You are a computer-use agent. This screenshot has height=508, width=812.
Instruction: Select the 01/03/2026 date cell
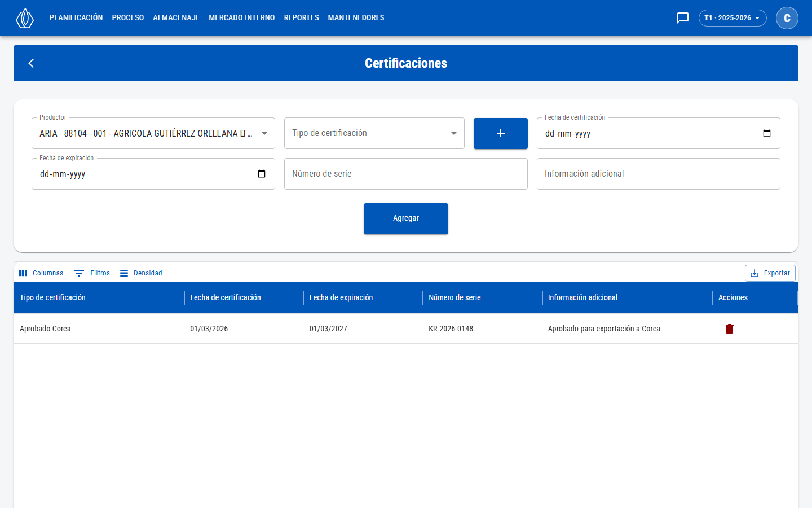[x=244, y=329]
